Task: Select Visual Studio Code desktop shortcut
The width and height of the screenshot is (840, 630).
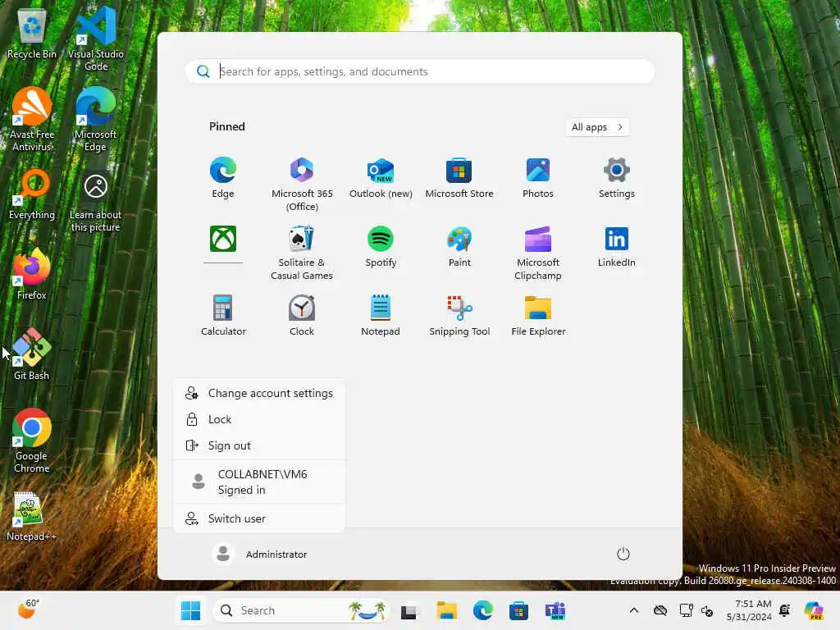Action: [x=96, y=39]
